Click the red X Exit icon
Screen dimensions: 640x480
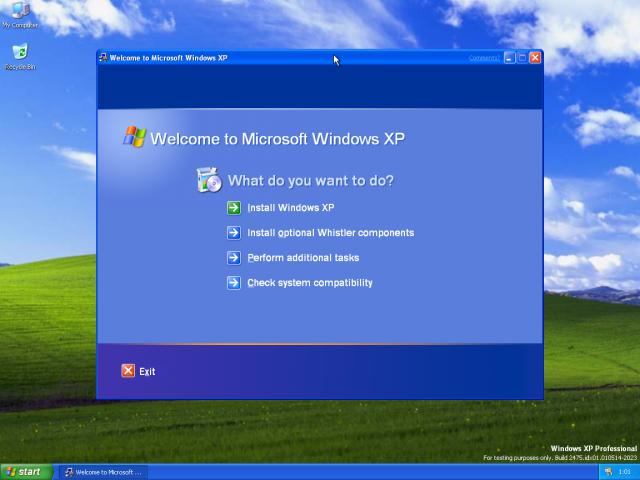tap(128, 371)
